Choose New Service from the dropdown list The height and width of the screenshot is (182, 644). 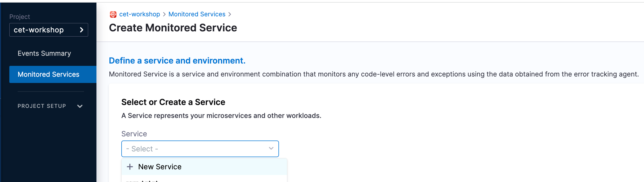tap(160, 167)
